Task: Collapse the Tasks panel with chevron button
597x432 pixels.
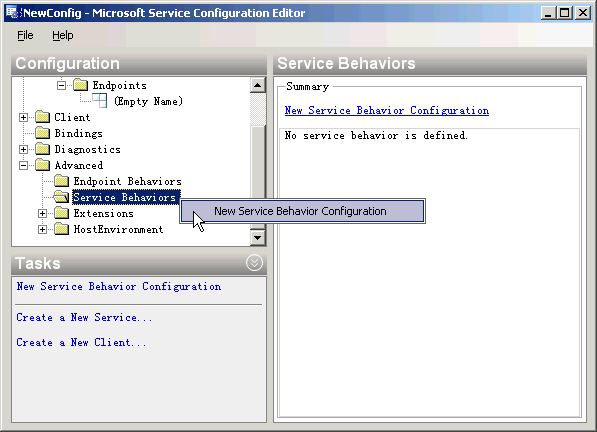Action: pyautogui.click(x=254, y=263)
